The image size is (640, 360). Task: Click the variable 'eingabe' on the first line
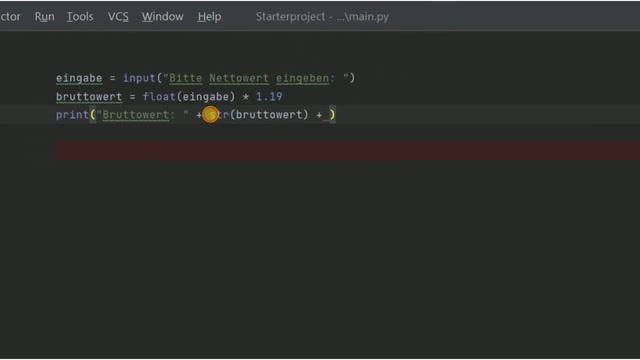click(x=79, y=78)
